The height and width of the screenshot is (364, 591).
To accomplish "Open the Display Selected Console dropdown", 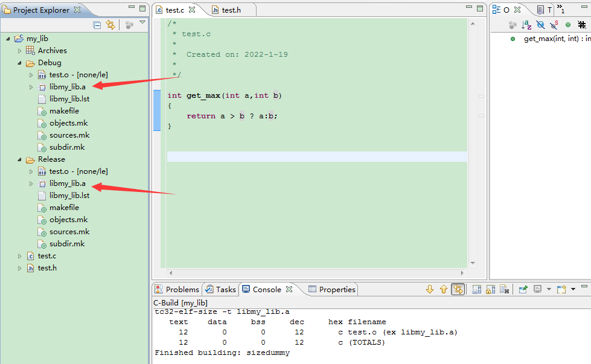I will pyautogui.click(x=549, y=289).
